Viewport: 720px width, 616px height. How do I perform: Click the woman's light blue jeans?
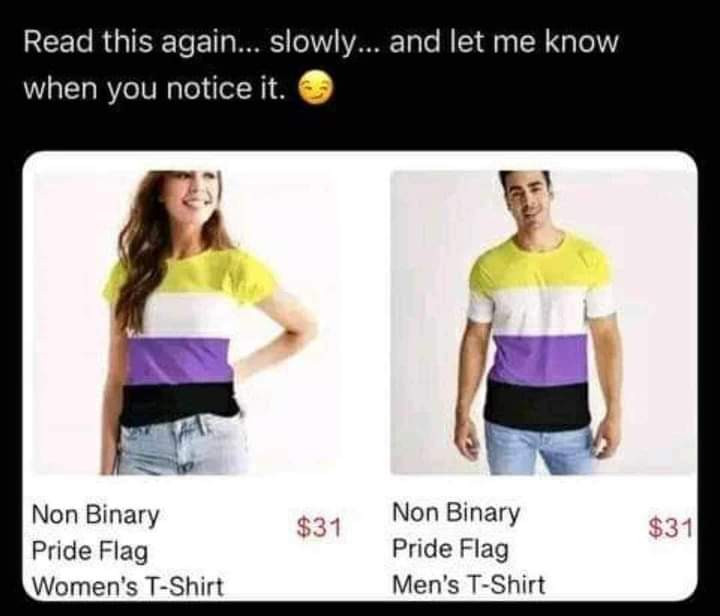(x=181, y=445)
